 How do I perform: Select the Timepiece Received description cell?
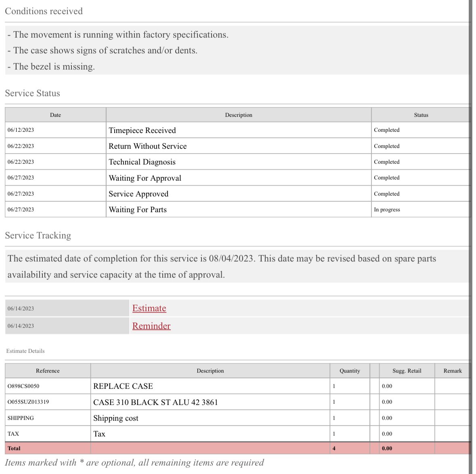142,131
